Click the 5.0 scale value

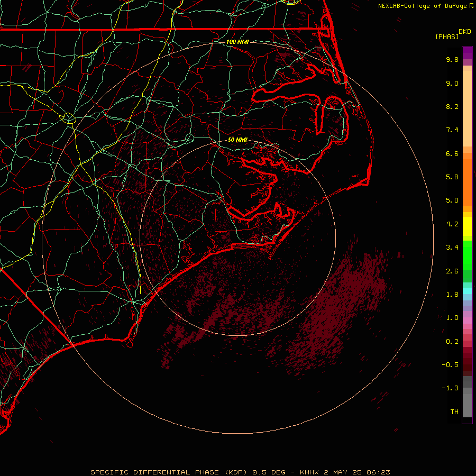coord(452,200)
